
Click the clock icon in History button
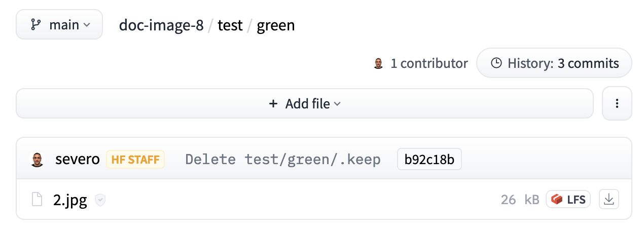[496, 63]
